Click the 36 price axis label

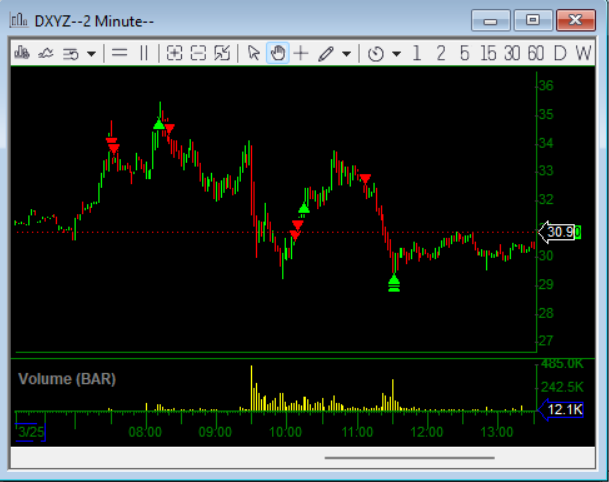(546, 85)
